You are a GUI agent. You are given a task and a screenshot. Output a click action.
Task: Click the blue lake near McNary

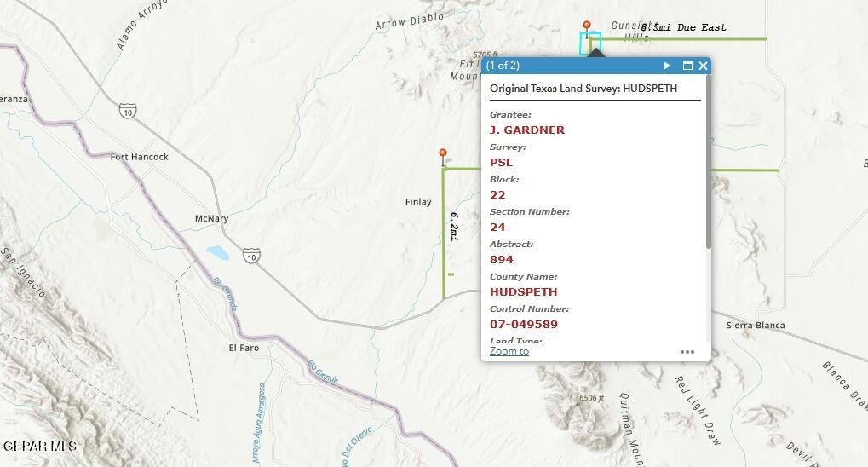[216, 253]
